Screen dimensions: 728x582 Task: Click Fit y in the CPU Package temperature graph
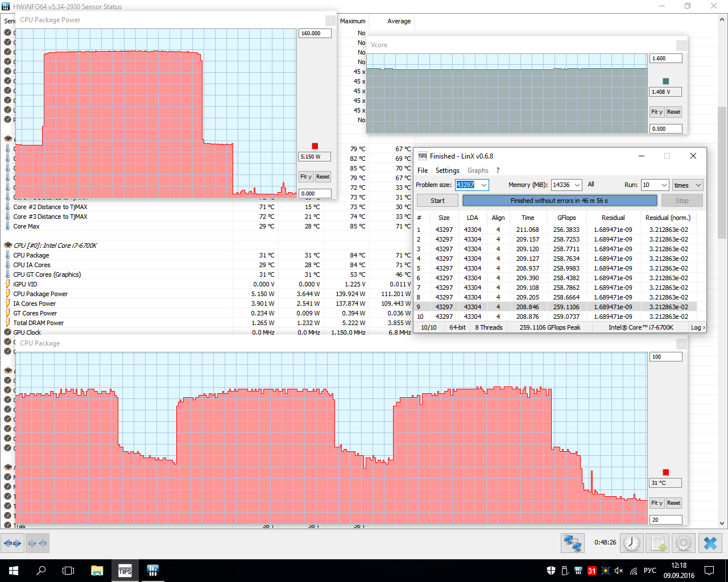tap(657, 503)
